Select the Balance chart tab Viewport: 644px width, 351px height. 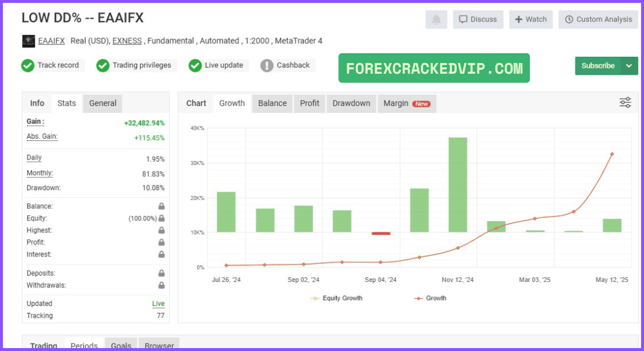tap(272, 104)
